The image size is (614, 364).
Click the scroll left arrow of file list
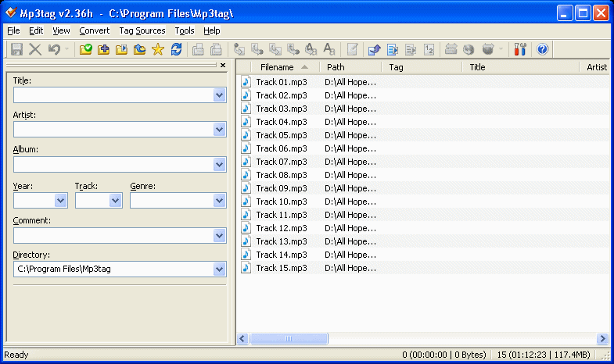click(x=242, y=338)
